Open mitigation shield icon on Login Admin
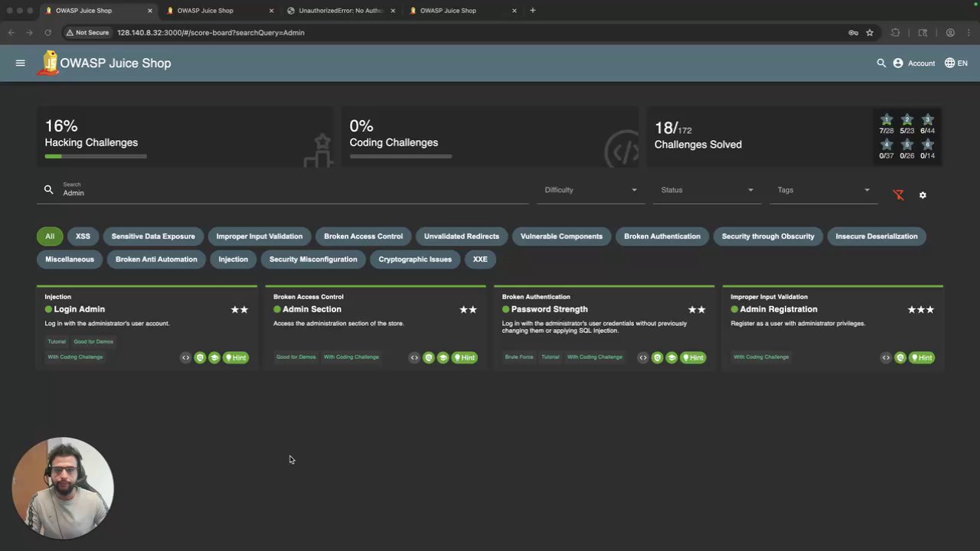Screen dimensions: 980x551 (200, 357)
